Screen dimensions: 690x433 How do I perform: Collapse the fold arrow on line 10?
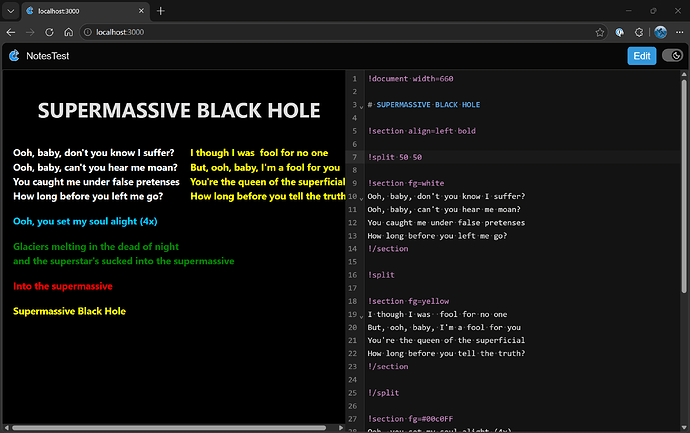[361, 198]
